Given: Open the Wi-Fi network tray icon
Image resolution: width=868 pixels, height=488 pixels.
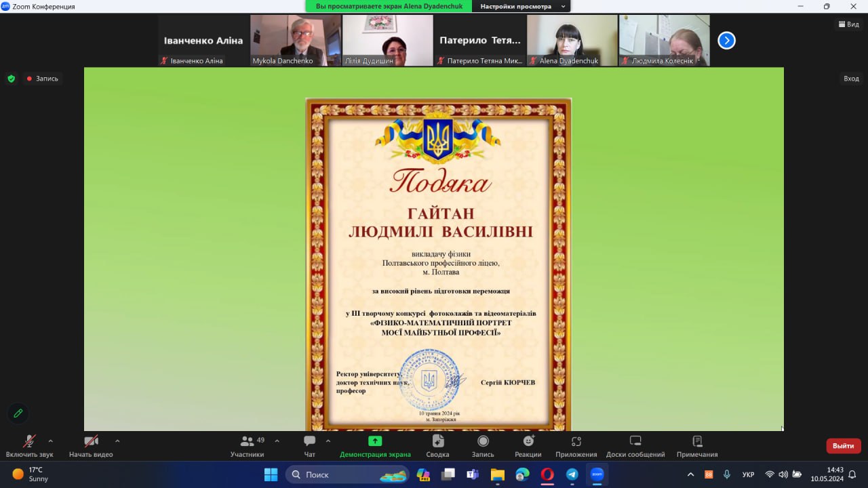Looking at the screenshot, I should tap(770, 474).
